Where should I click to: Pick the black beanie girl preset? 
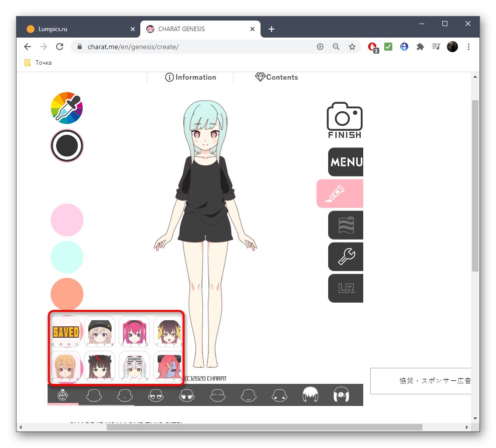(x=100, y=332)
